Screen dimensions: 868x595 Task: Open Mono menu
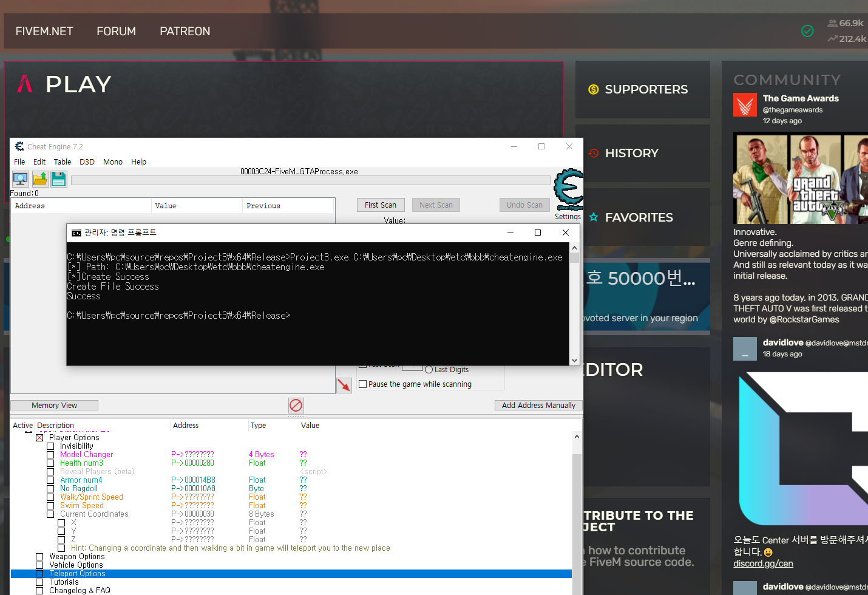[113, 162]
